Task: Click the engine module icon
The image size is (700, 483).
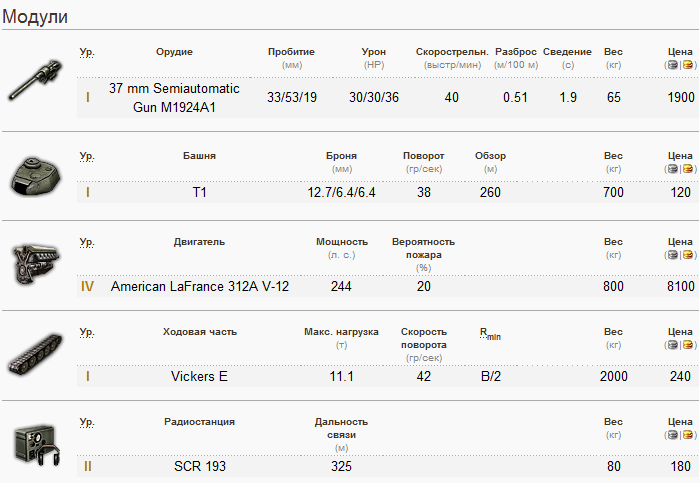Action: coord(35,264)
